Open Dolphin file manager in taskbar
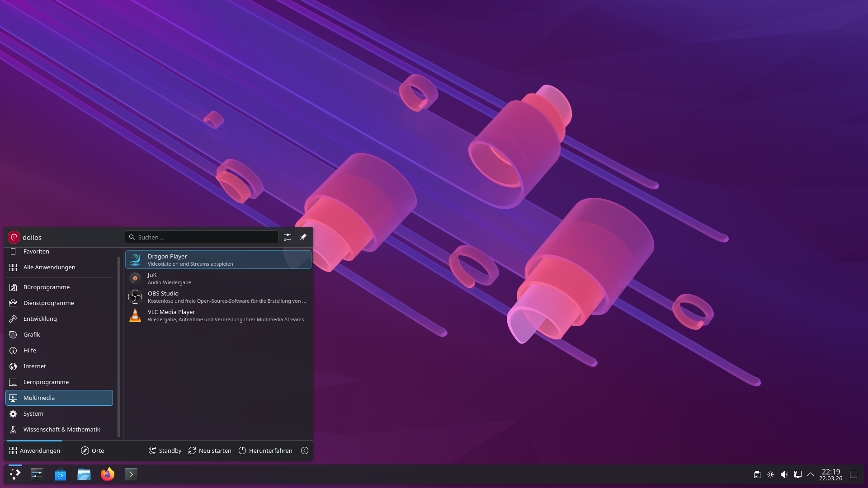 [x=84, y=474]
